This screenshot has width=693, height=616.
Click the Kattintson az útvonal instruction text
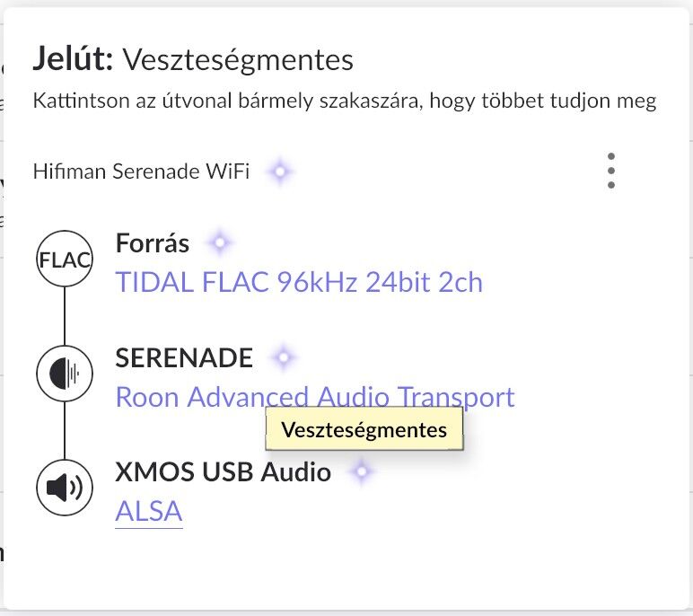pos(344,100)
